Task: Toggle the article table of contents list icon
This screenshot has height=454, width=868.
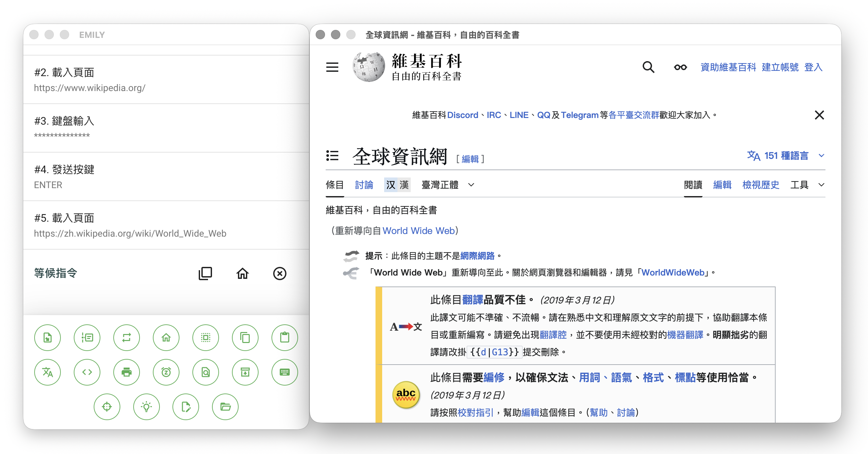Action: pos(332,156)
